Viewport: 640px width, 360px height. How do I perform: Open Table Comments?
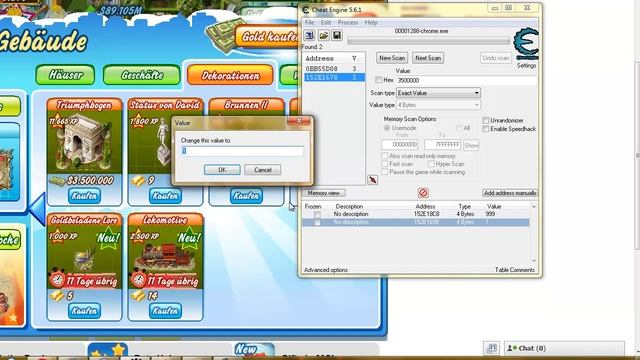515,270
